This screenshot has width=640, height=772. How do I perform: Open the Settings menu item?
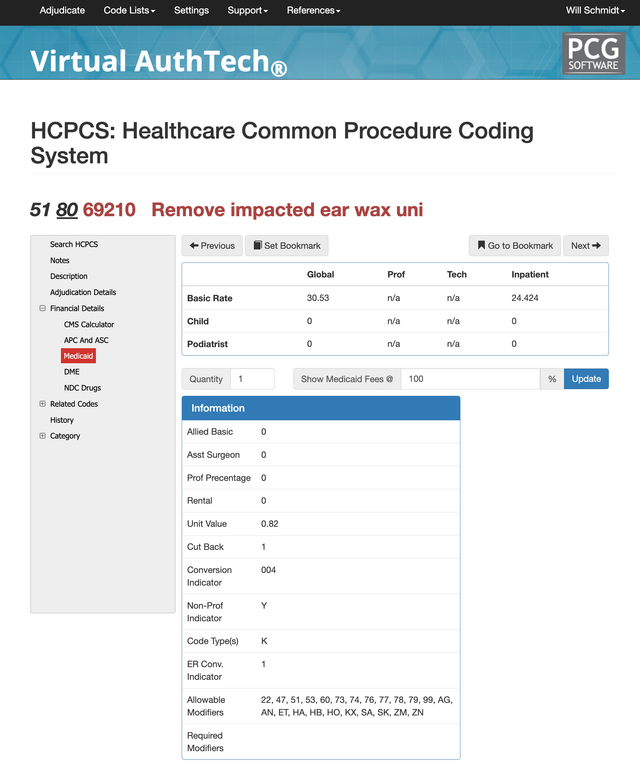pos(191,10)
